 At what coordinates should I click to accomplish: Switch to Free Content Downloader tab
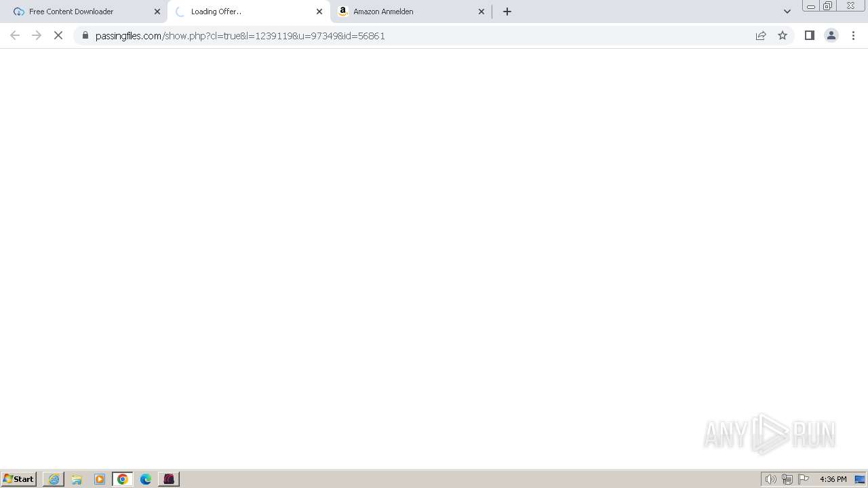click(x=85, y=12)
